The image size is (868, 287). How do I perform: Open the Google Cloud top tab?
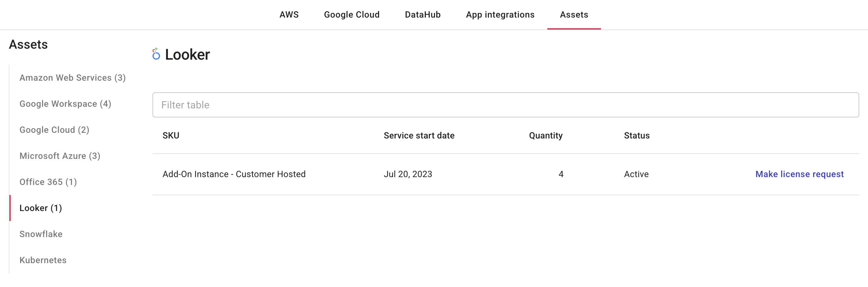click(351, 15)
